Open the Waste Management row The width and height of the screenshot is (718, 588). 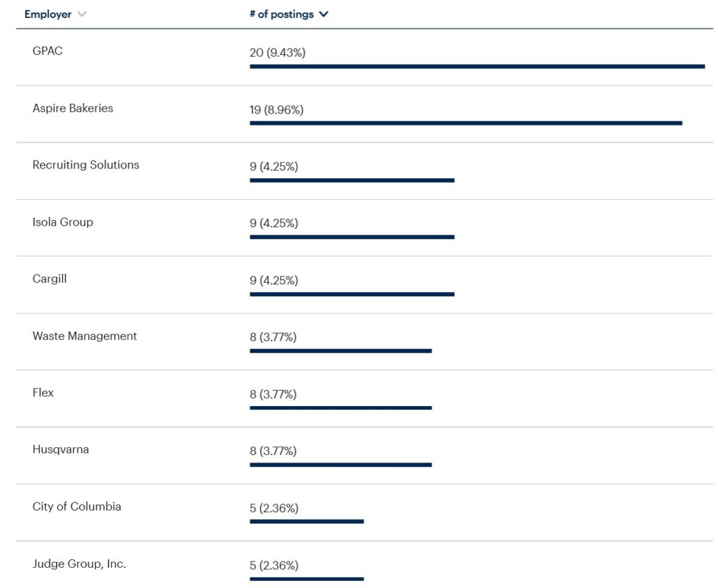coord(84,336)
